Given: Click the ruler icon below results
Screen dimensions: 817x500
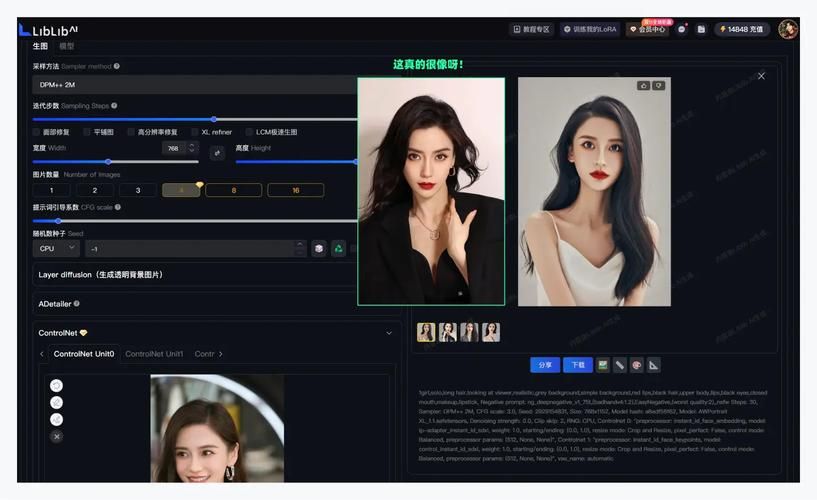Looking at the screenshot, I should [620, 365].
